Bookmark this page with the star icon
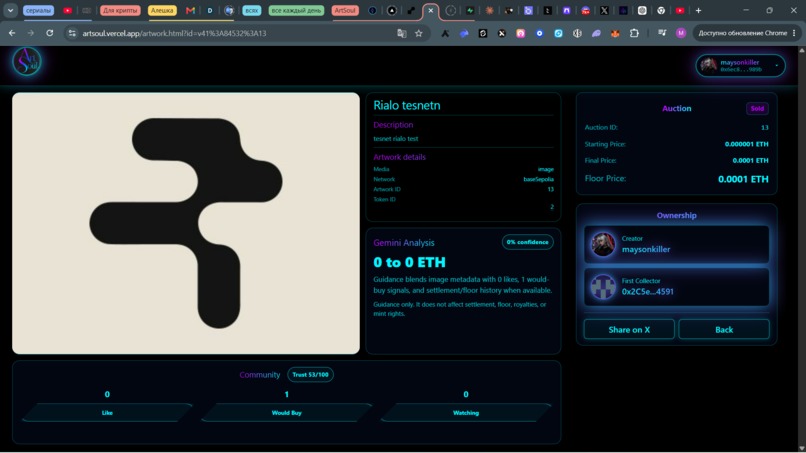The width and height of the screenshot is (806, 453). click(x=419, y=33)
